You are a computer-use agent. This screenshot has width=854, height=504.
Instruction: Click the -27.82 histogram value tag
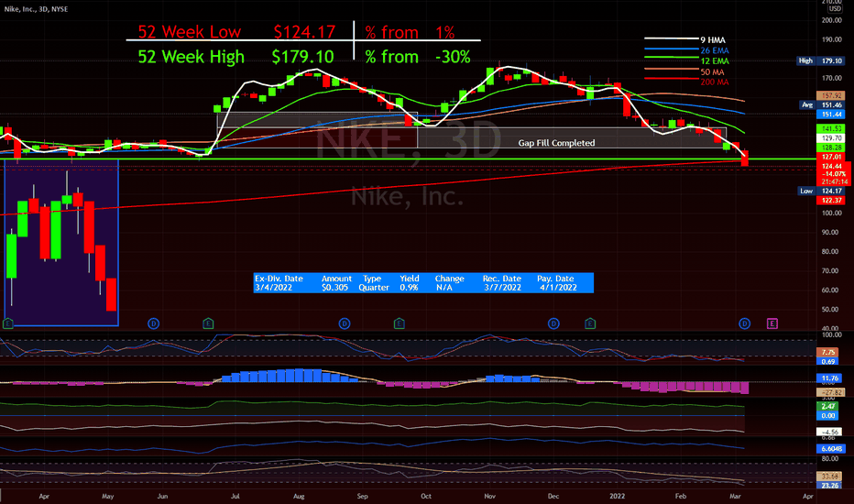click(x=830, y=392)
